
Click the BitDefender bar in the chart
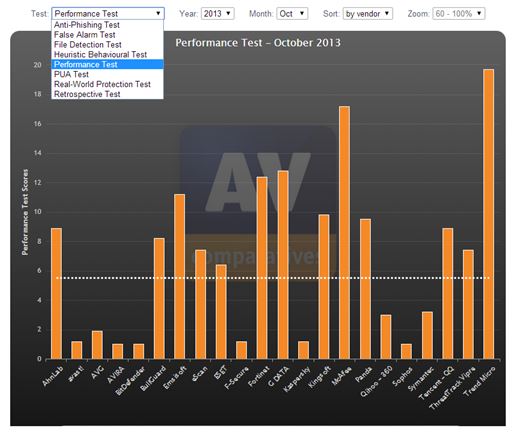click(x=139, y=351)
